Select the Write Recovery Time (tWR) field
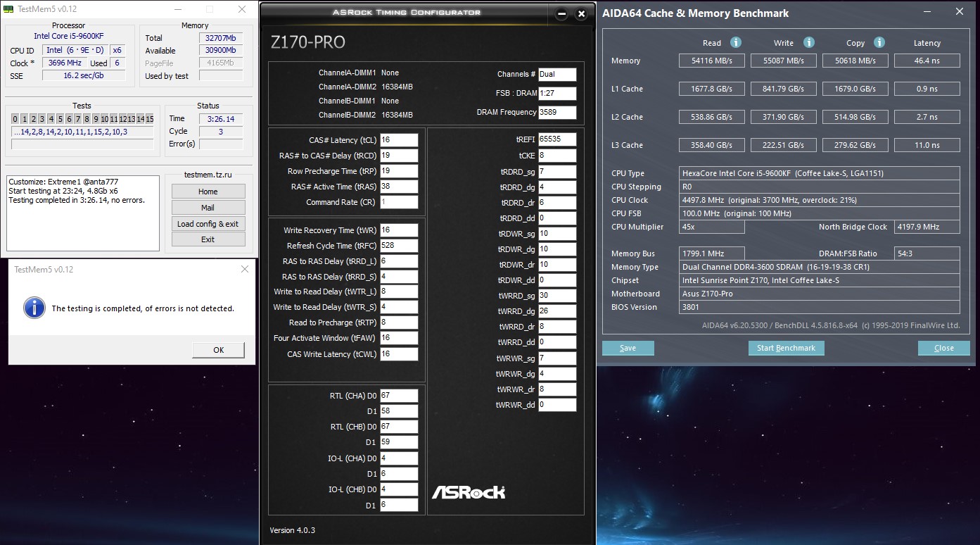 tap(399, 230)
